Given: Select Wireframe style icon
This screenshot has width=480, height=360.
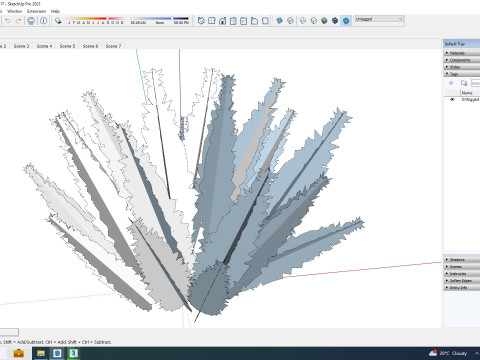Looking at the screenshot, I should click(303, 21).
